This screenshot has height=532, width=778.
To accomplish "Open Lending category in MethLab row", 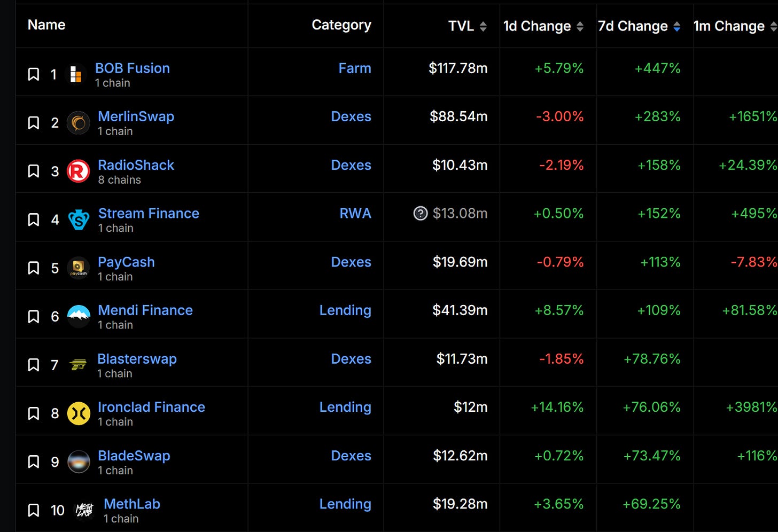I will 345,504.
